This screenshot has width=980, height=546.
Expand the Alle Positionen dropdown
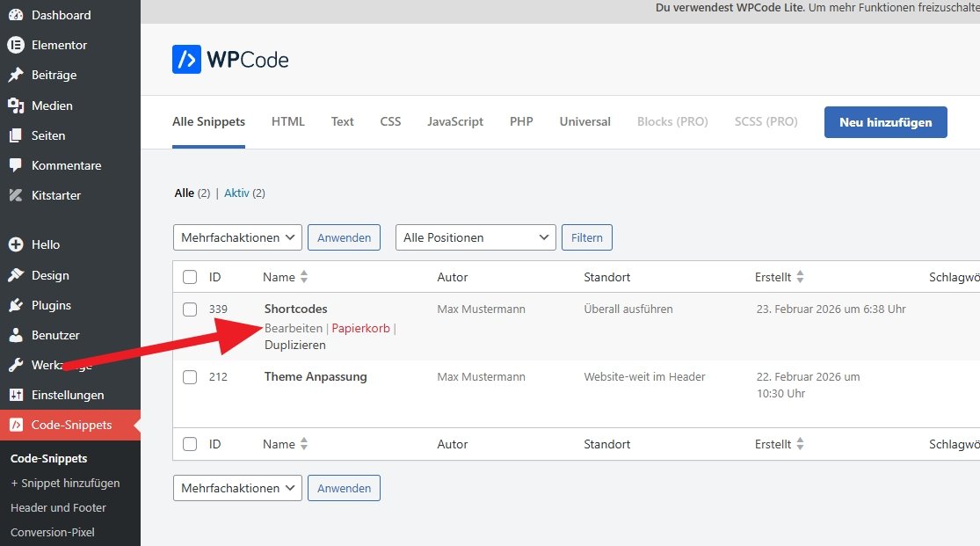[475, 237]
